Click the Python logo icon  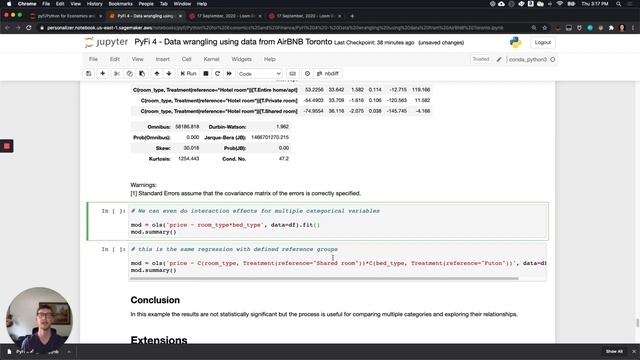[516, 42]
